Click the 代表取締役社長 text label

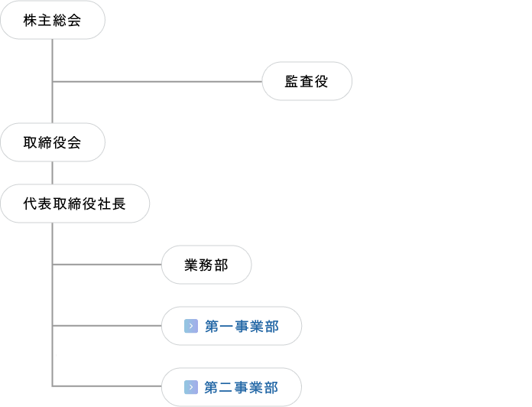[x=75, y=204]
